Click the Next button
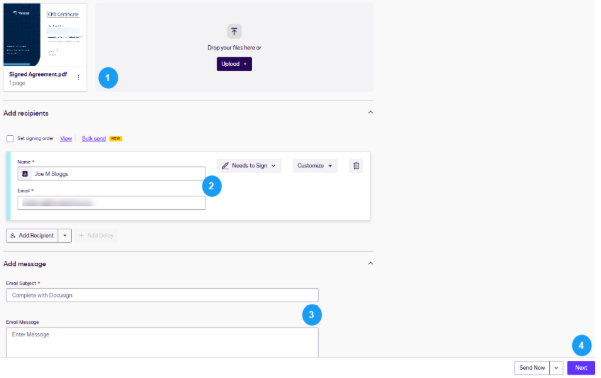 coord(581,368)
